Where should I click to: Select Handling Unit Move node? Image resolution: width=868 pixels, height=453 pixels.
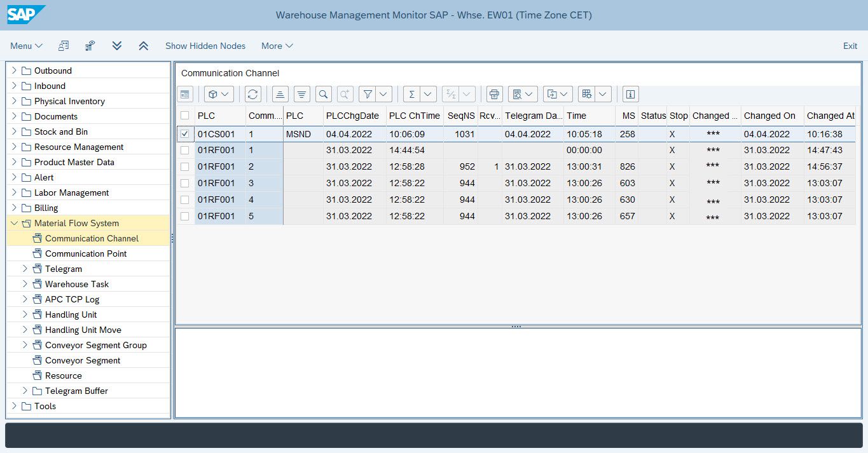click(83, 330)
